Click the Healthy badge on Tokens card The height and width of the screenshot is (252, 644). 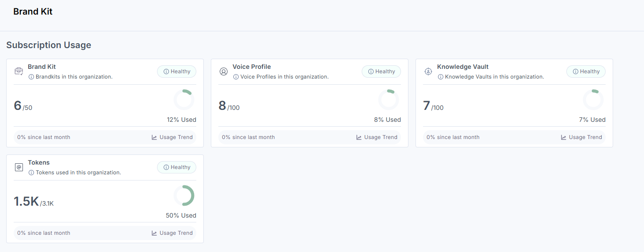177,167
